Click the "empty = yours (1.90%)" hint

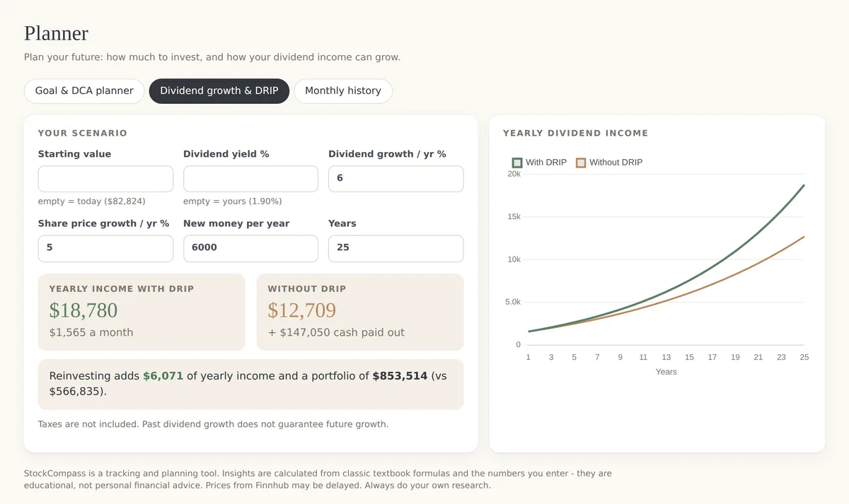pyautogui.click(x=233, y=201)
